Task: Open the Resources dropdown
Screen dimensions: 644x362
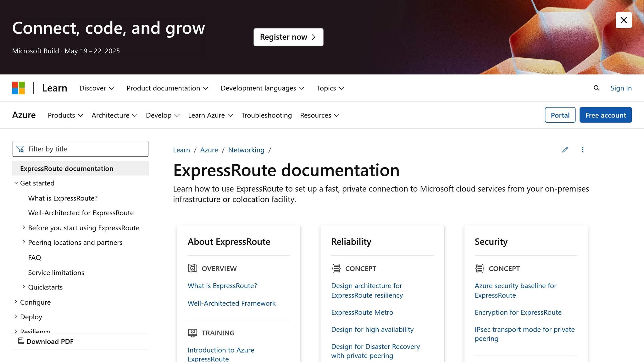Action: coord(319,115)
